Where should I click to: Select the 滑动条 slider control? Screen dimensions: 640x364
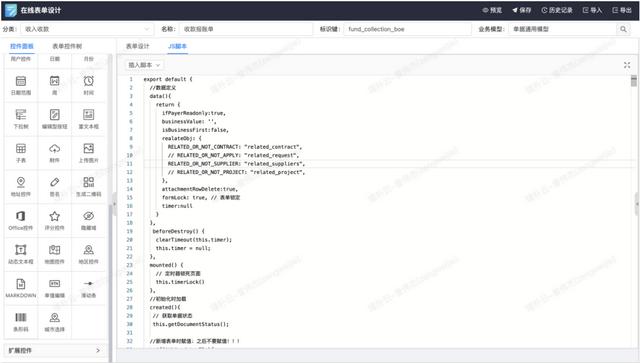tap(89, 289)
